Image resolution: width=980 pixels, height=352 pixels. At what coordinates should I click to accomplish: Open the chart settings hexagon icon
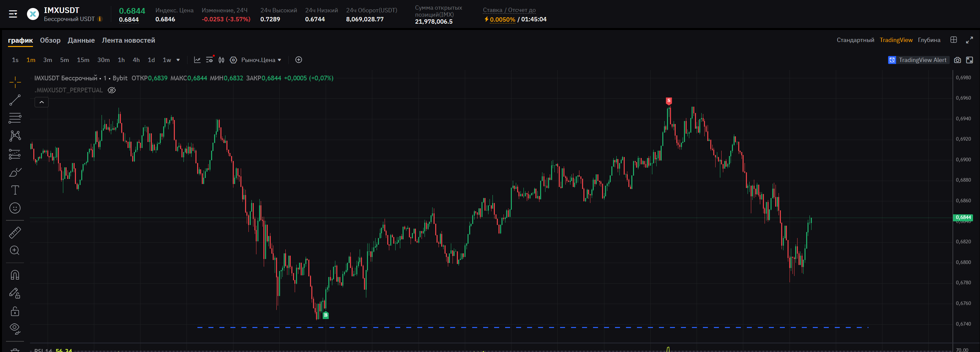click(233, 60)
